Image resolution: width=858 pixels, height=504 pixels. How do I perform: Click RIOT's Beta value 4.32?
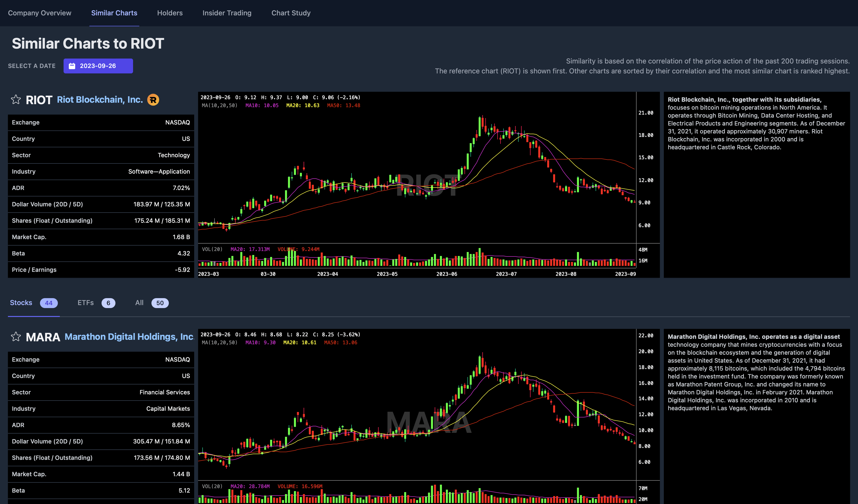click(184, 253)
